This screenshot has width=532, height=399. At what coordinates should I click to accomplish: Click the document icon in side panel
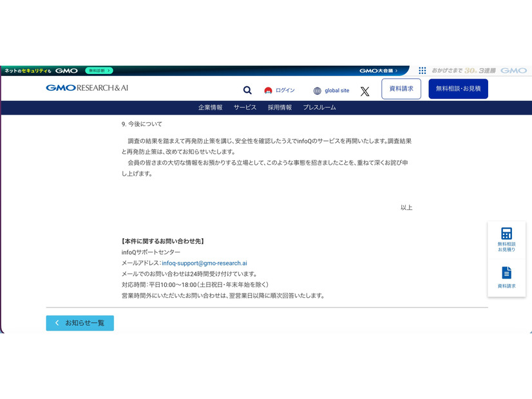[x=506, y=273]
